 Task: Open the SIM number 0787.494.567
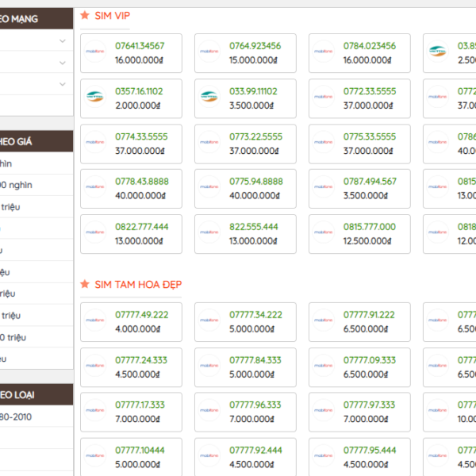(x=370, y=181)
